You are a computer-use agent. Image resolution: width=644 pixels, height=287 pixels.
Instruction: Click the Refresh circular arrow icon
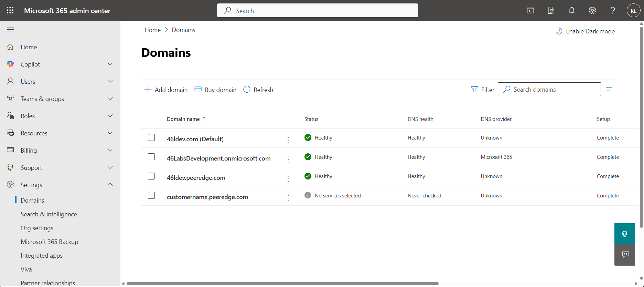[247, 90]
